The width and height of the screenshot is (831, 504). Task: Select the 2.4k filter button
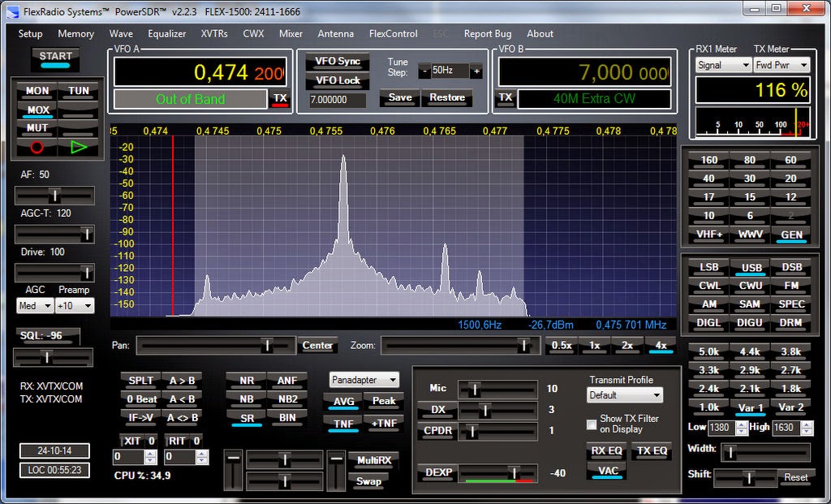point(708,389)
